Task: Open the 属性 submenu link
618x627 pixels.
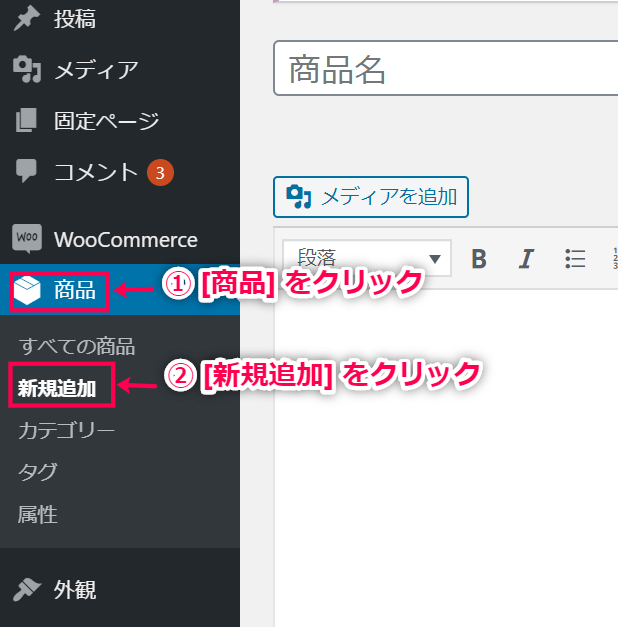Action: click(38, 515)
